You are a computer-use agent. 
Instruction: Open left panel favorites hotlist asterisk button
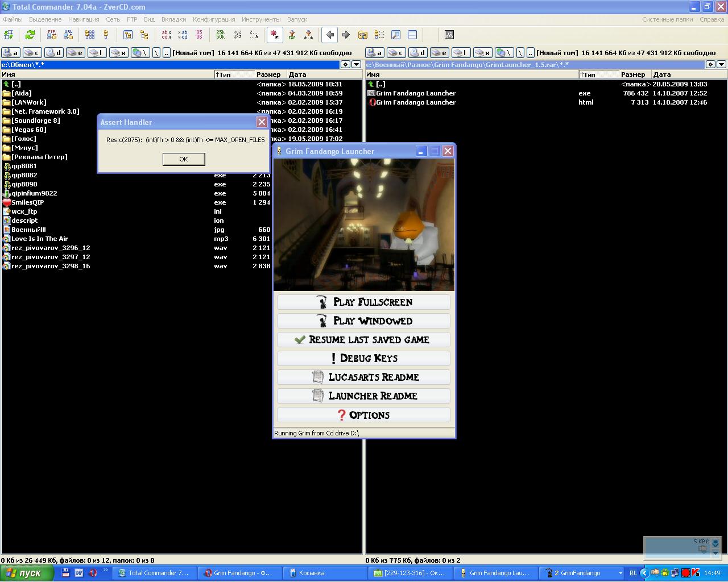click(x=345, y=65)
